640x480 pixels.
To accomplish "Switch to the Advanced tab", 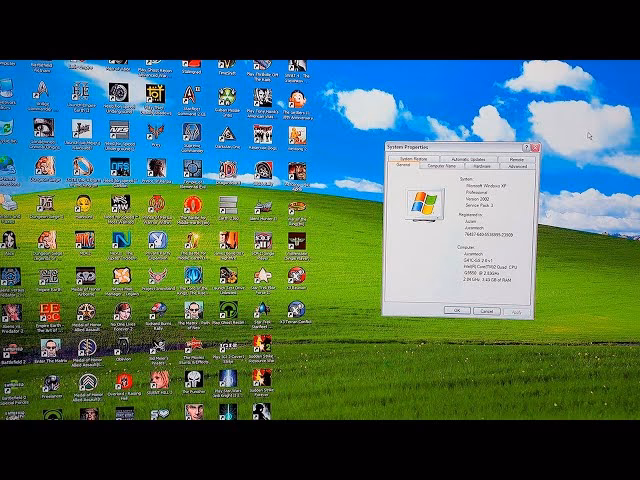I will (x=517, y=167).
